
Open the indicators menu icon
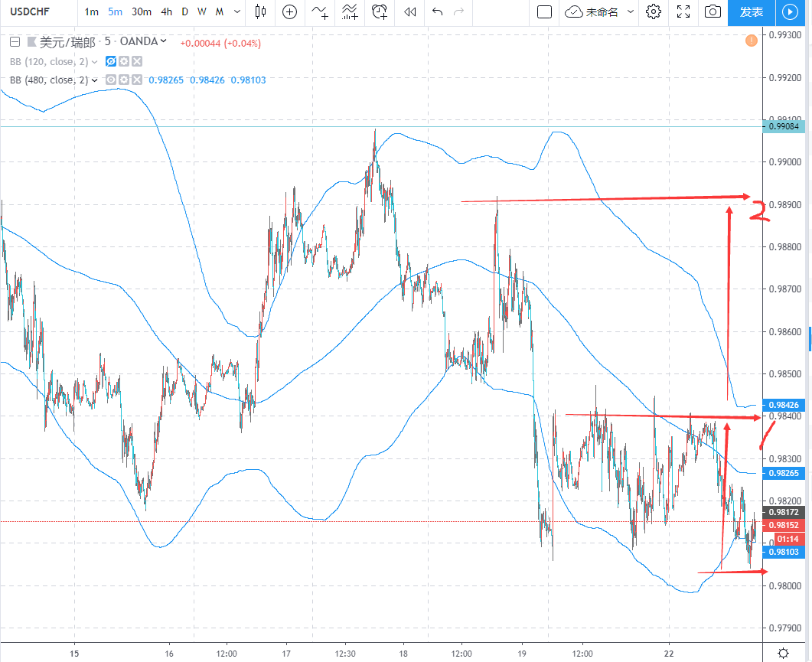(320, 11)
